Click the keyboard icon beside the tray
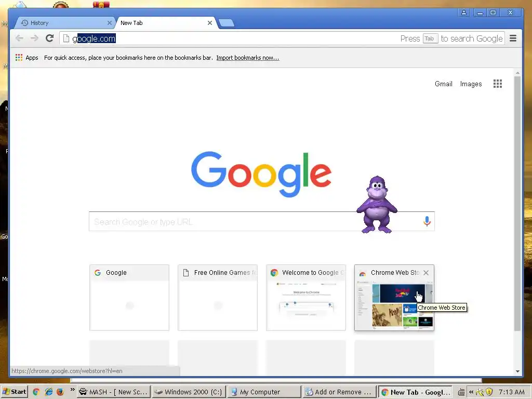Viewport: 532px width, 399px height. point(461,392)
